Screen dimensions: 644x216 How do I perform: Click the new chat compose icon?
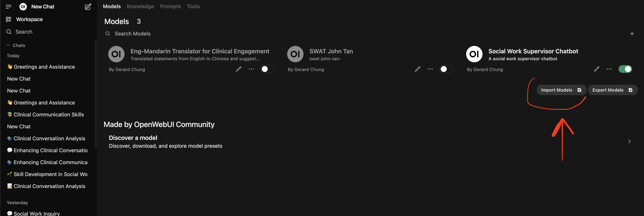pyautogui.click(x=88, y=7)
